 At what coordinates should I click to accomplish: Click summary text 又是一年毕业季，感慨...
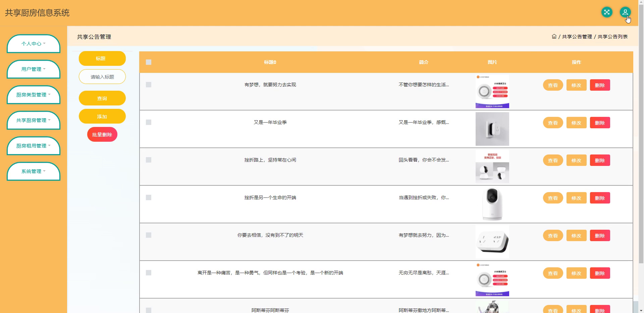[424, 122]
